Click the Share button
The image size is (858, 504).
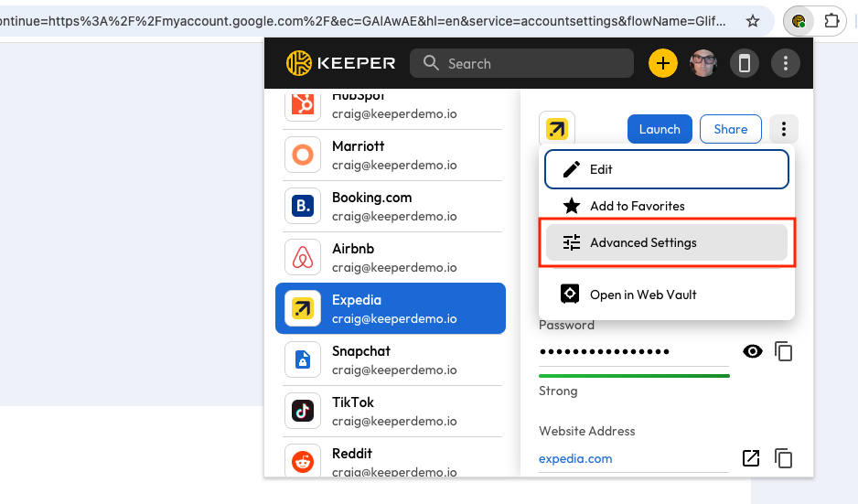pos(730,129)
